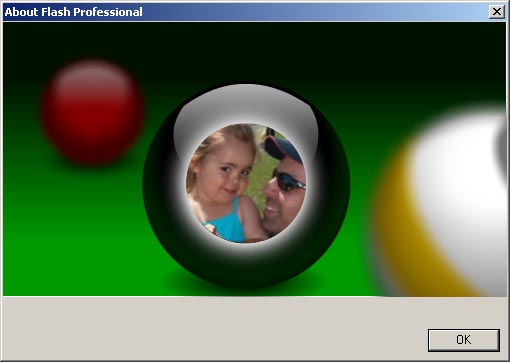Click the About Flash Professional title text

pyautogui.click(x=73, y=12)
